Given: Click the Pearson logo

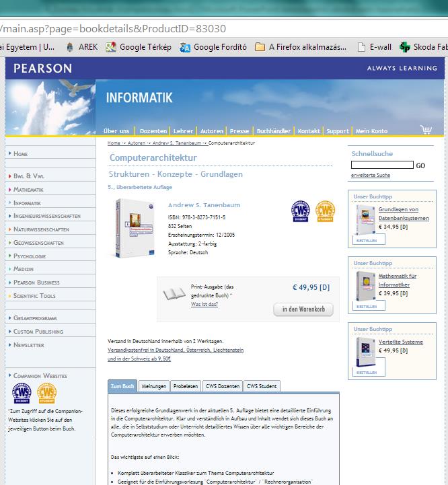Looking at the screenshot, I should [42, 69].
